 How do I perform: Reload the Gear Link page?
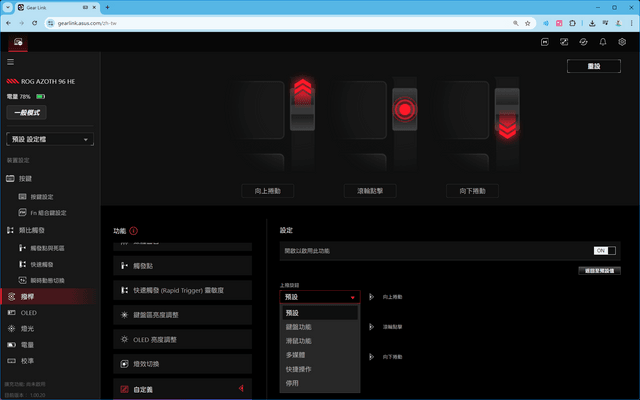pyautogui.click(x=35, y=23)
